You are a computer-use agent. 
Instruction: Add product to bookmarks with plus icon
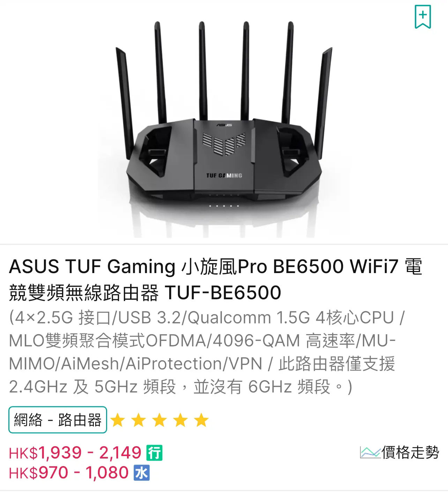pos(423,17)
